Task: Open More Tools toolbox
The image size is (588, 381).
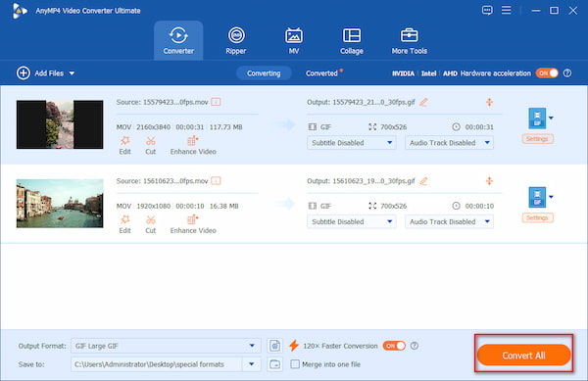Action: (409, 40)
